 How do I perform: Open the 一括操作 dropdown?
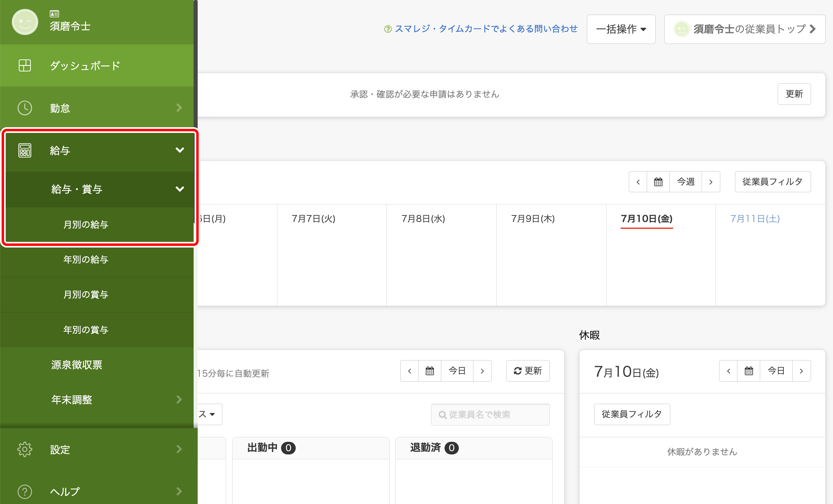point(621,29)
